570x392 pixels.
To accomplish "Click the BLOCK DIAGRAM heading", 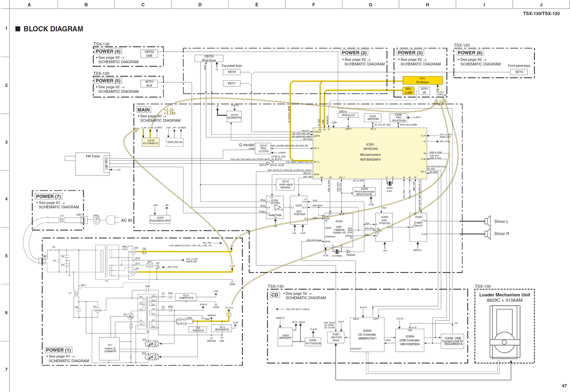I will tap(53, 29).
